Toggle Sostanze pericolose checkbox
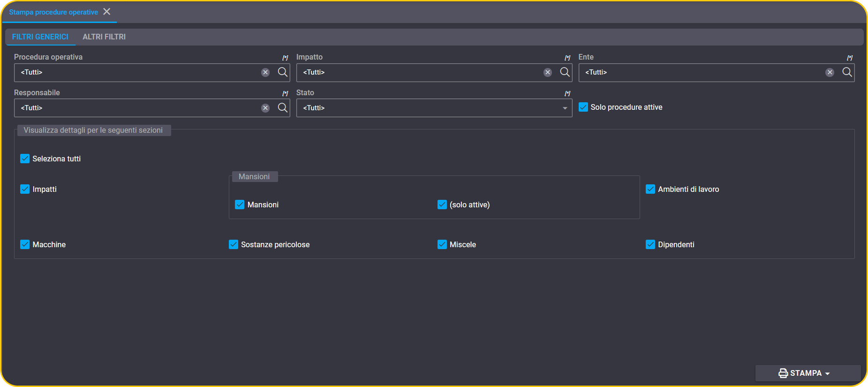The image size is (868, 387). [x=234, y=244]
